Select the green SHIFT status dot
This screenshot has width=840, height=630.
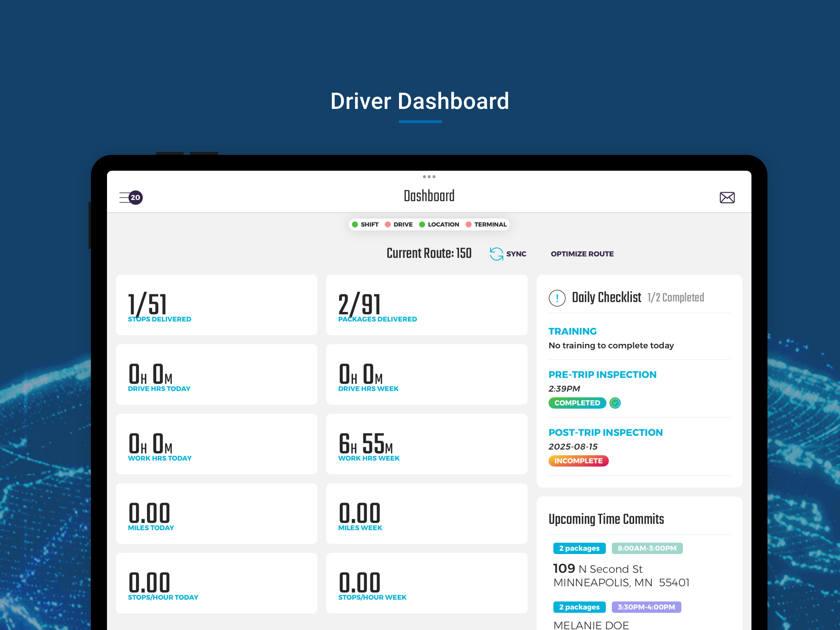click(x=355, y=224)
